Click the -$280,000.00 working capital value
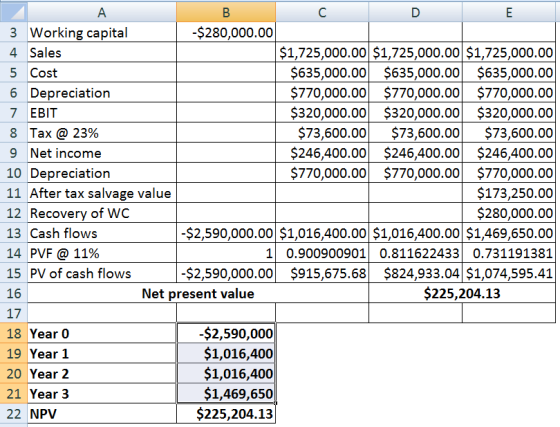Viewport: 560px width, 427px height. (x=226, y=32)
